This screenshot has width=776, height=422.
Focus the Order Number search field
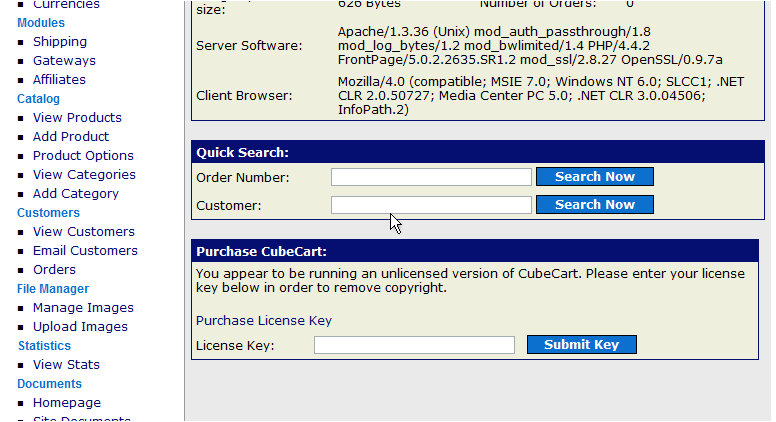tap(432, 177)
